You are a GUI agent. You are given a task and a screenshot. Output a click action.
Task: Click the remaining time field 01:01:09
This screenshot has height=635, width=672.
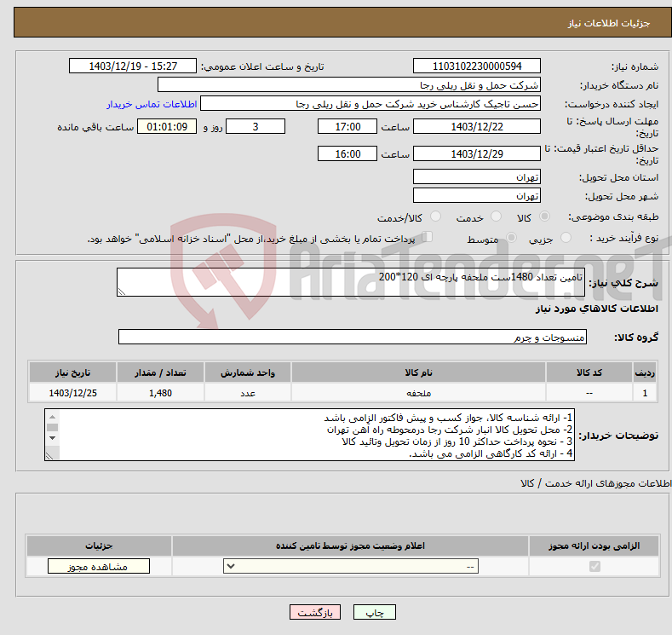tap(167, 126)
